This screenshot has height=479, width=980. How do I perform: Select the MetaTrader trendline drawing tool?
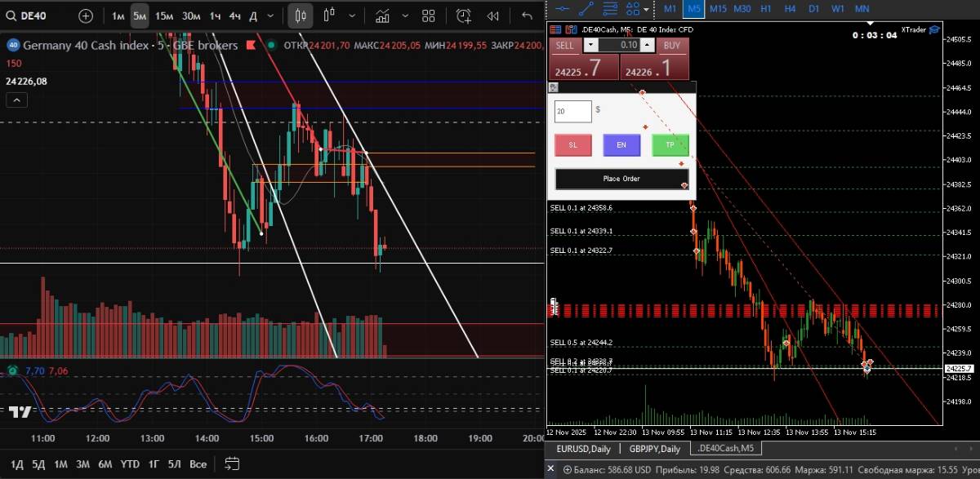click(586, 8)
